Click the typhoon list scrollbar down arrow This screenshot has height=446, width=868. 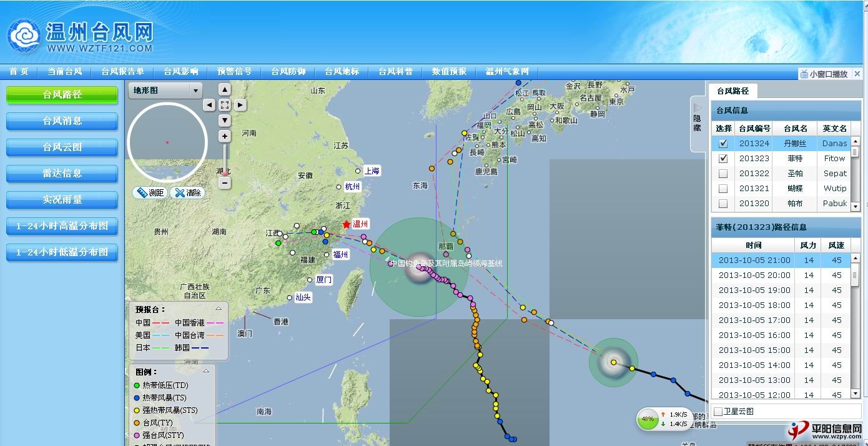pos(856,207)
